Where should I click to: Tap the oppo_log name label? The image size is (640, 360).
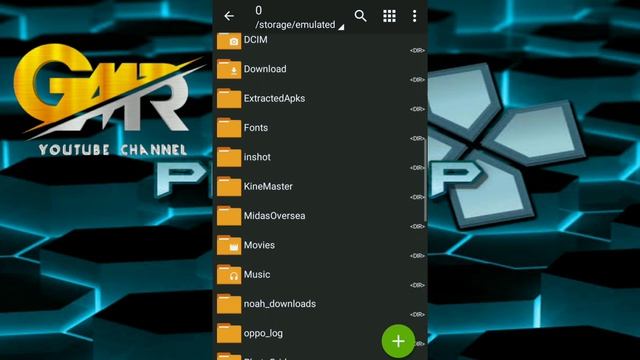263,333
